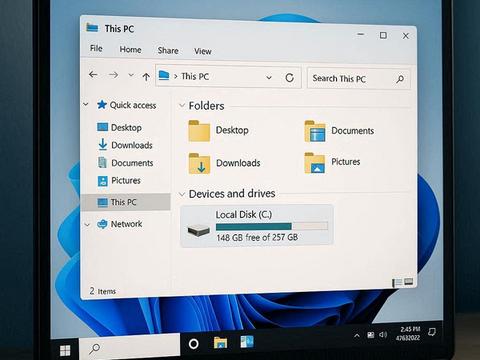The width and height of the screenshot is (480, 360).
Task: Show hidden system tray icons
Action: 357,335
